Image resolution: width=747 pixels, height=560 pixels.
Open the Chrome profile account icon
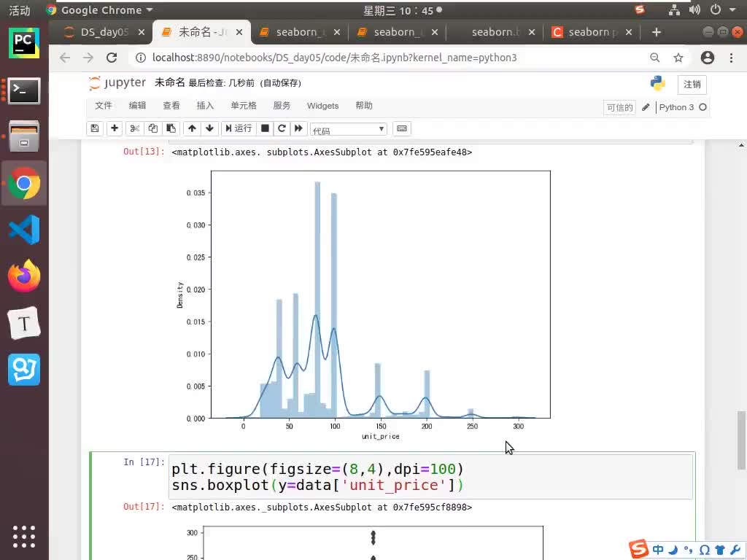708,58
